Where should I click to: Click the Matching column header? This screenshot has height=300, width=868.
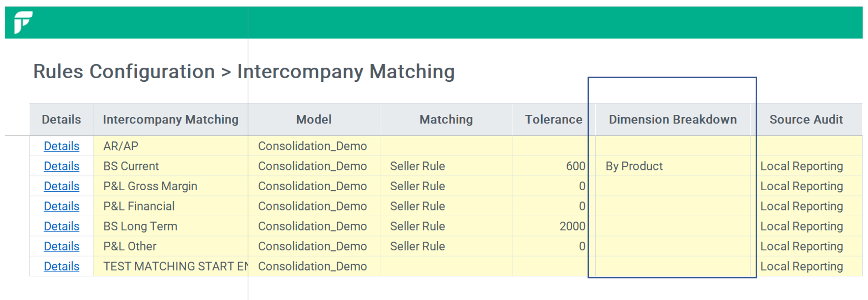(x=446, y=119)
